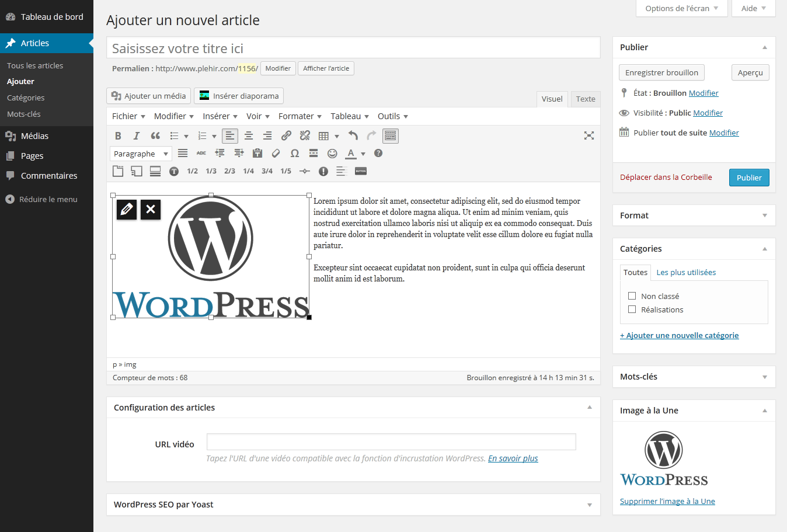Center align text
Screen dimensions: 787x532
click(x=249, y=136)
